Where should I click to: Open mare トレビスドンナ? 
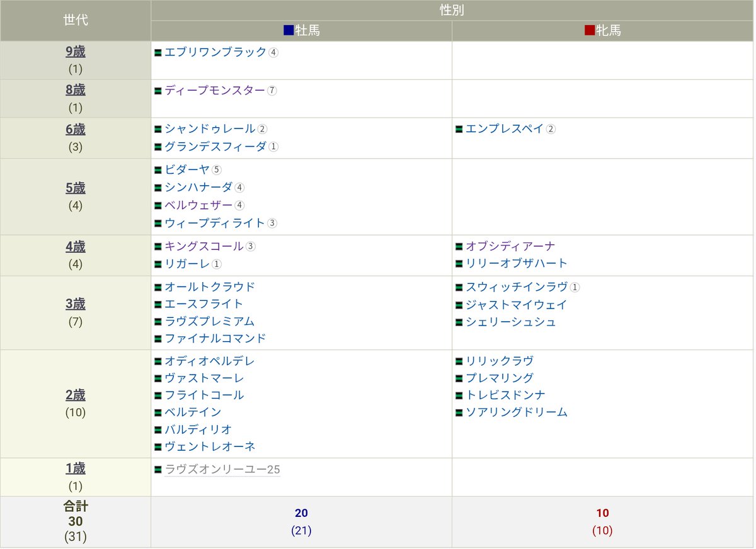[x=505, y=395]
